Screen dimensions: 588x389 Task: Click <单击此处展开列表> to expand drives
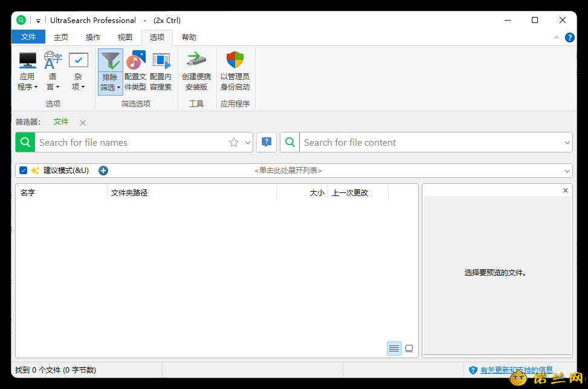point(288,171)
